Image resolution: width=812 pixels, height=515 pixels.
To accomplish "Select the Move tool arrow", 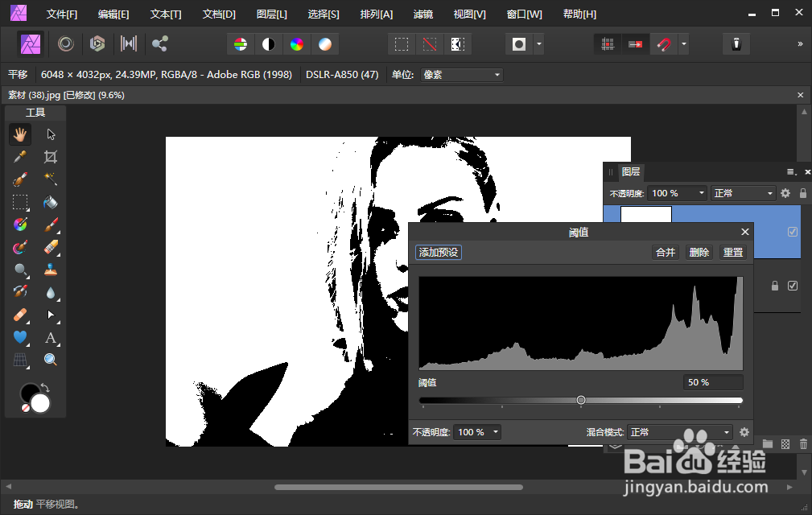I will (x=51, y=134).
